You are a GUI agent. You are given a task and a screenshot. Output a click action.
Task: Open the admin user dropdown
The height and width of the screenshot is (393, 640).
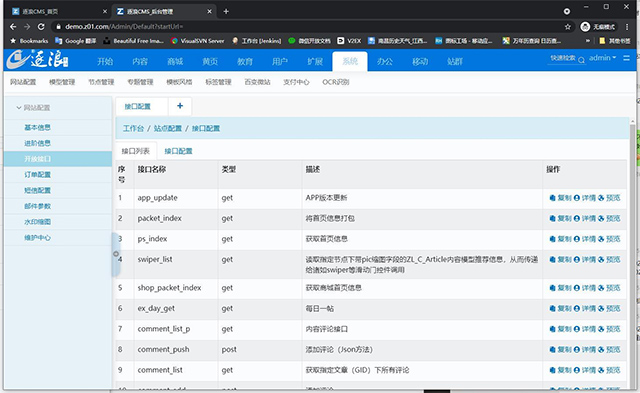tap(602, 58)
